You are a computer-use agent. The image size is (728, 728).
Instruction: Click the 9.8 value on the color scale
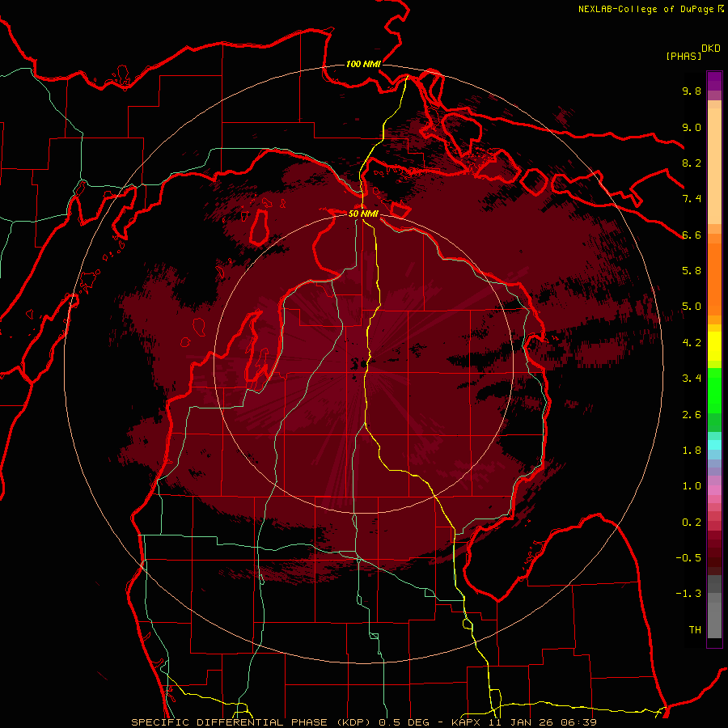pos(692,91)
